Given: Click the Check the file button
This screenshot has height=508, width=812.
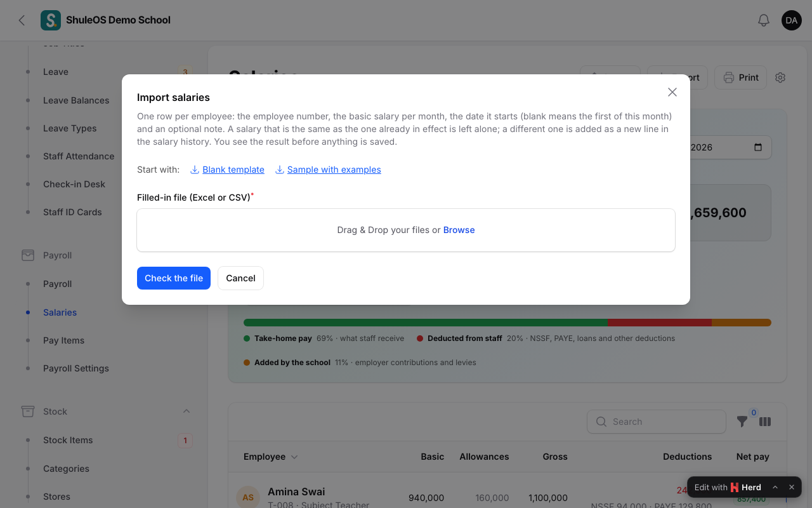Looking at the screenshot, I should [x=174, y=278].
